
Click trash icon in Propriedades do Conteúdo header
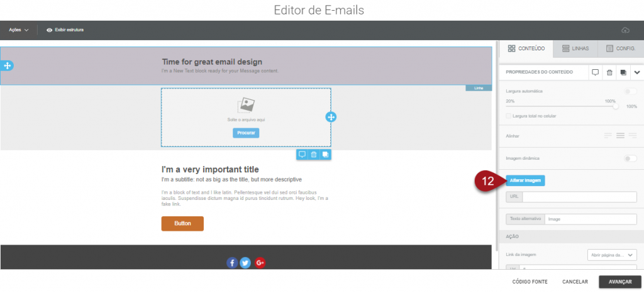click(609, 72)
